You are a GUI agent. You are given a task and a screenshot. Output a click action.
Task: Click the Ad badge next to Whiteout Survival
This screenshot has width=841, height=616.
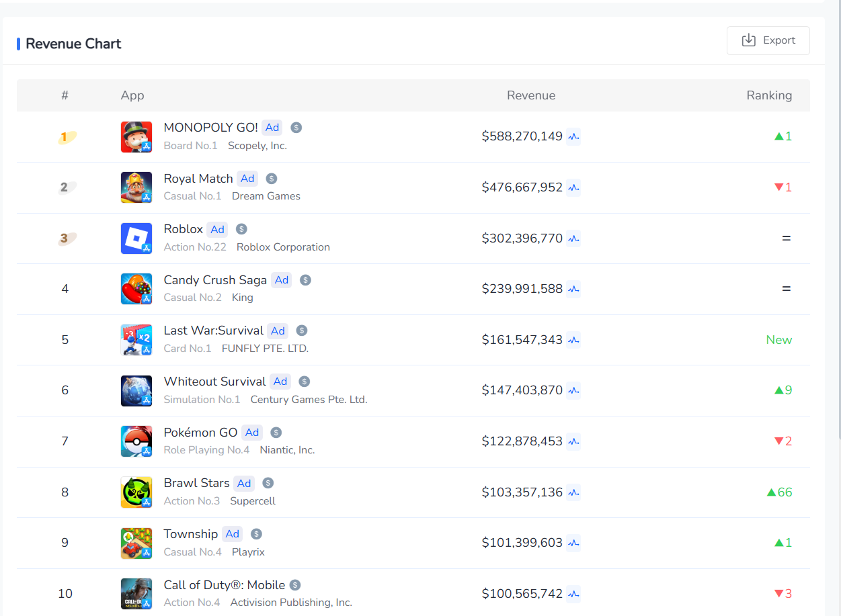[280, 382]
